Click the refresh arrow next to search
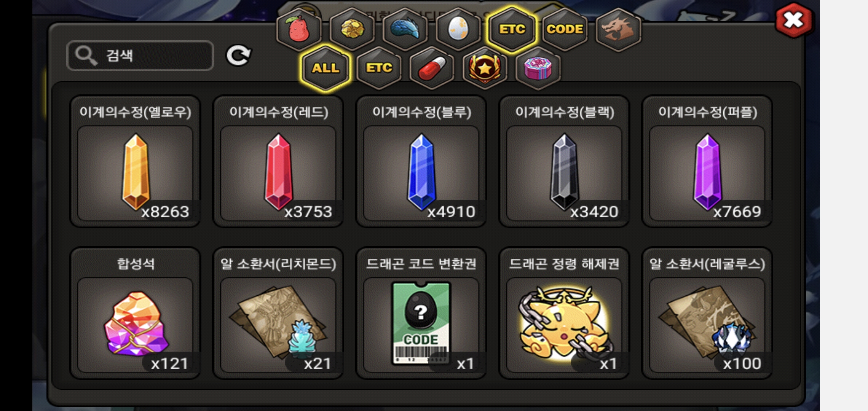The image size is (868, 411). click(238, 56)
